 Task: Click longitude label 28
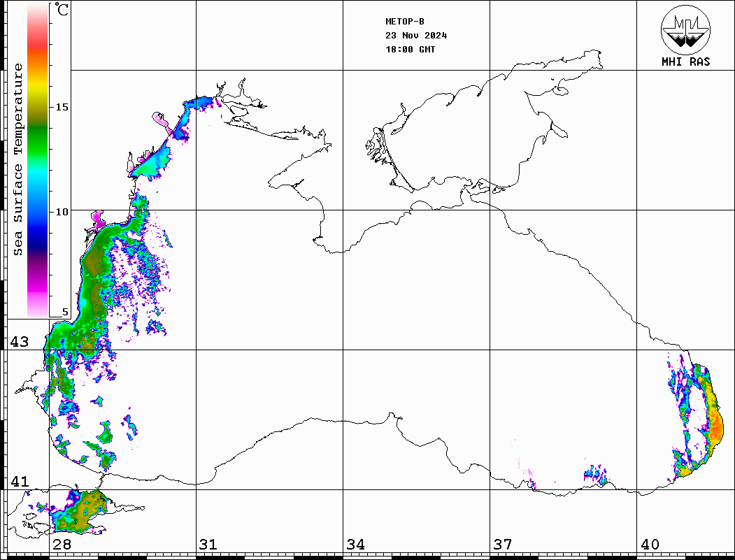coord(62,545)
